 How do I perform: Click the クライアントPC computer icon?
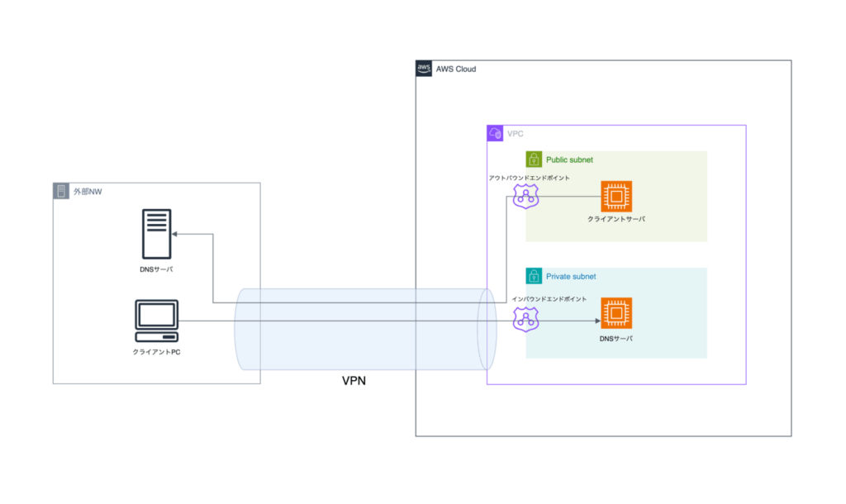click(x=156, y=321)
